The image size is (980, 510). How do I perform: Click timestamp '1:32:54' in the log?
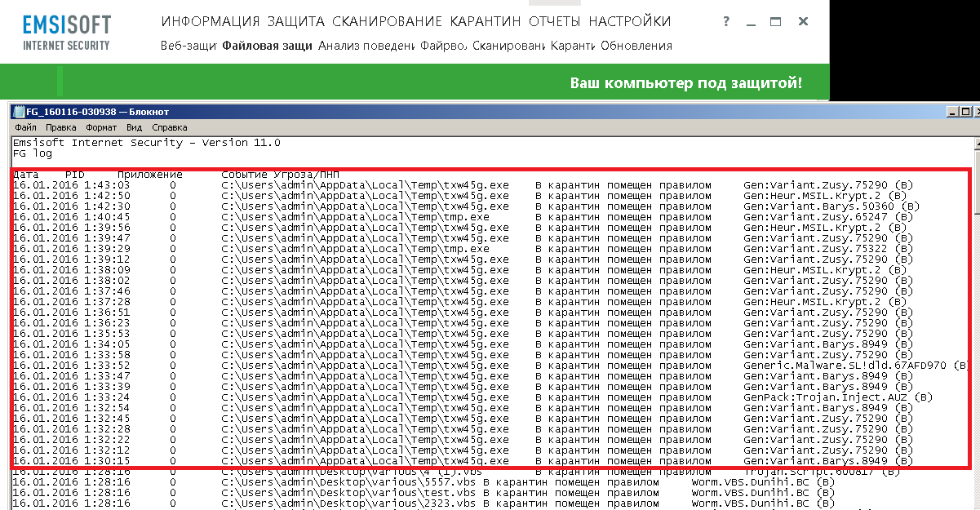click(x=108, y=408)
